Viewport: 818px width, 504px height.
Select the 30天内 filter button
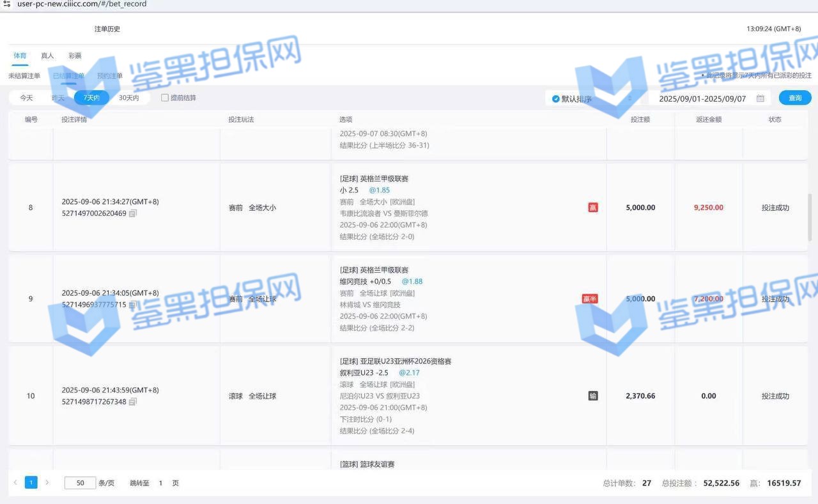[x=128, y=98]
